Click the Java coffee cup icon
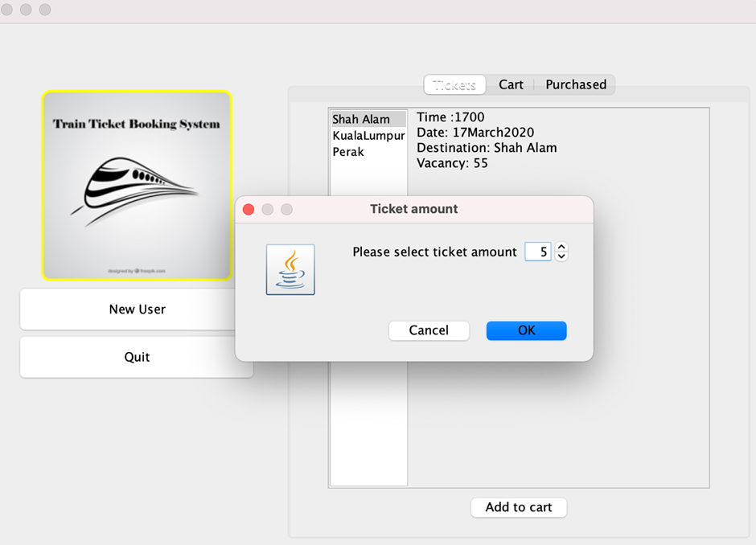The width and height of the screenshot is (756, 545). pyautogui.click(x=290, y=268)
